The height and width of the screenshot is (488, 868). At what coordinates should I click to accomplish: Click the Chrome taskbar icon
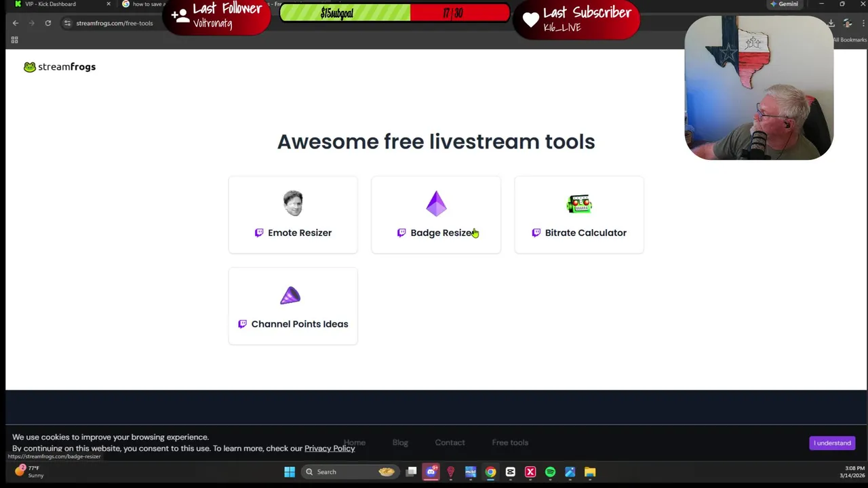[x=490, y=472]
